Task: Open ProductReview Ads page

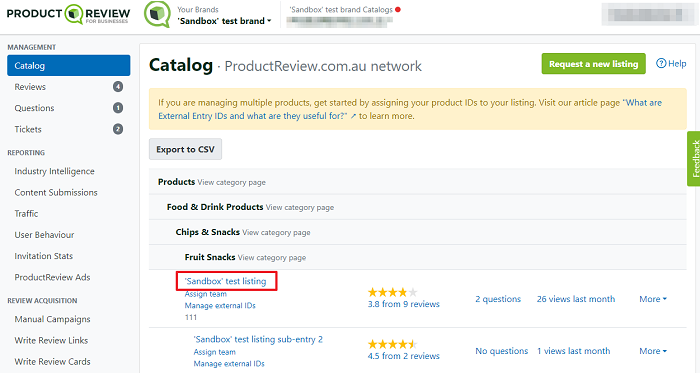Action: (52, 277)
